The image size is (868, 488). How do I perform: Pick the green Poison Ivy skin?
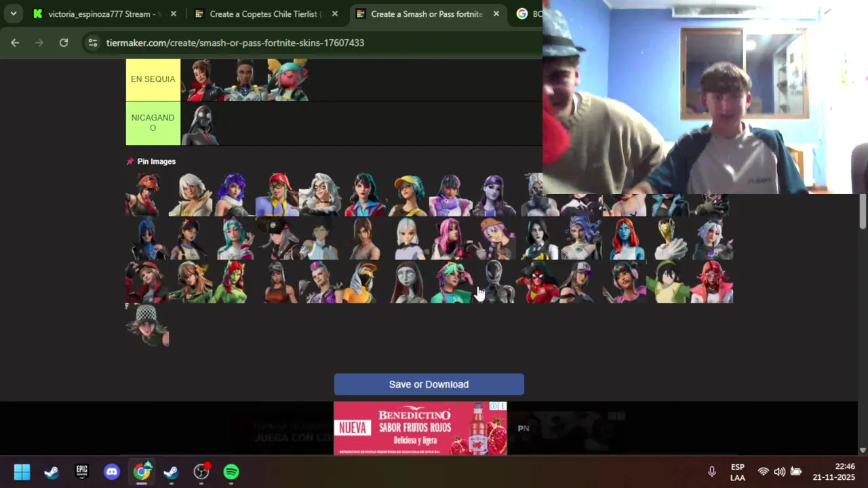234,281
